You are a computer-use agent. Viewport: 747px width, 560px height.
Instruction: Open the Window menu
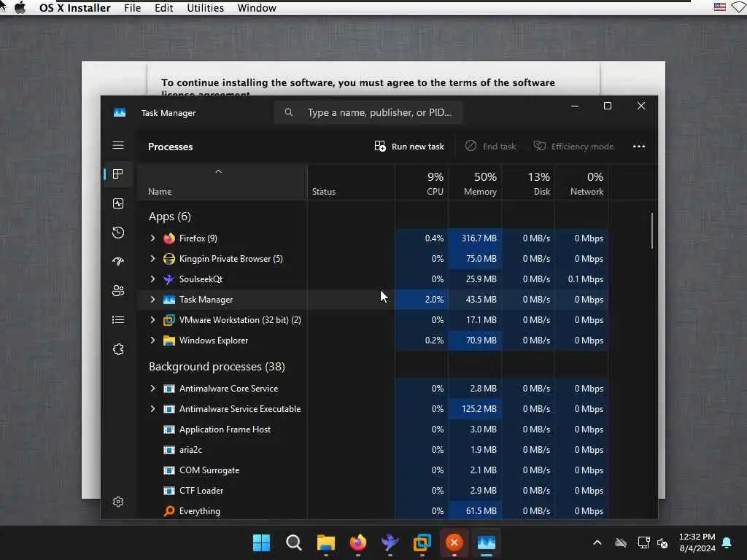click(257, 8)
